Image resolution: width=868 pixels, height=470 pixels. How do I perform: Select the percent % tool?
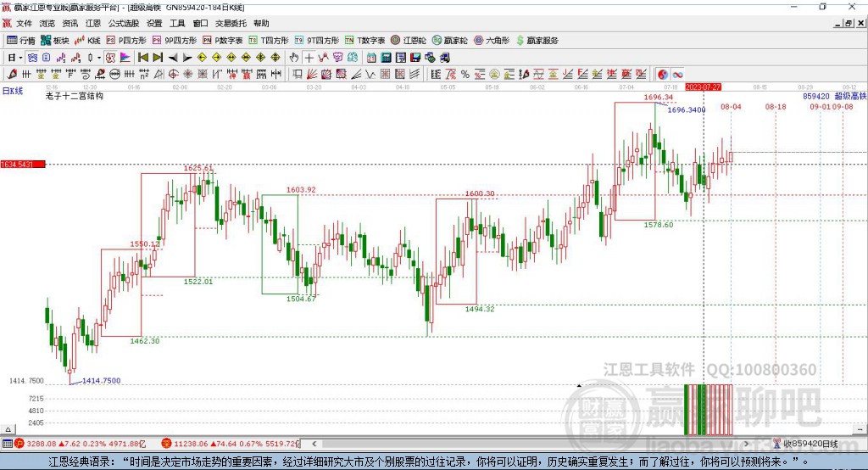[x=465, y=75]
